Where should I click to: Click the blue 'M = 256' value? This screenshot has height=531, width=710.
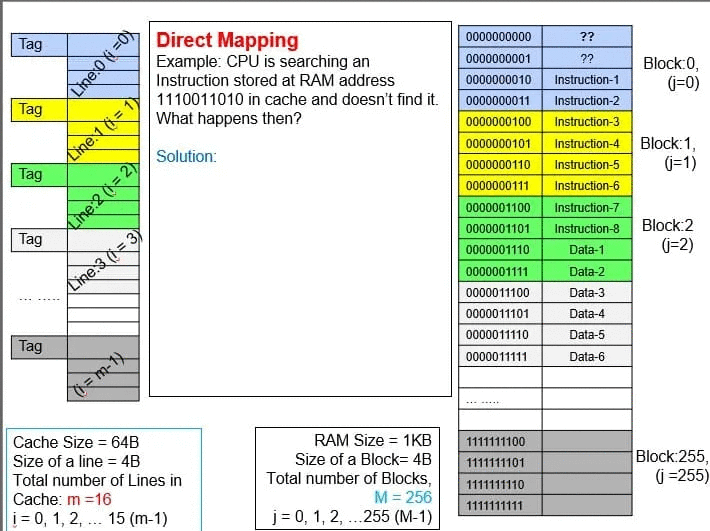pyautogui.click(x=403, y=497)
